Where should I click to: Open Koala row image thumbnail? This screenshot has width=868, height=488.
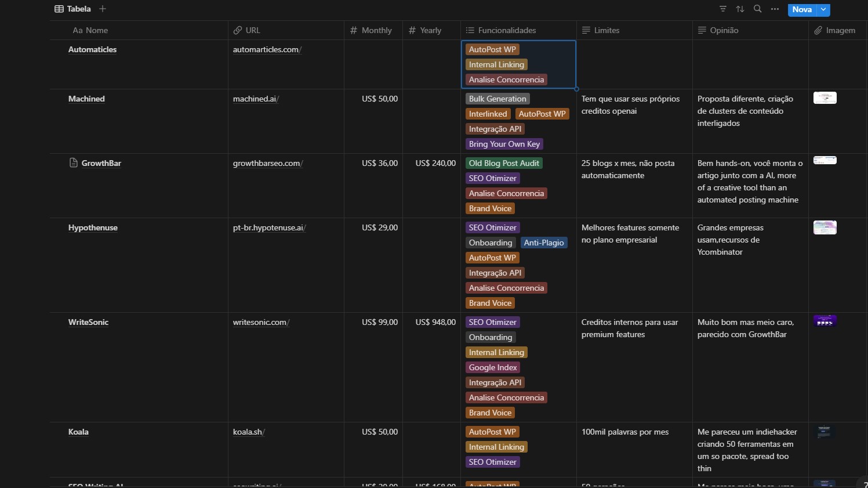(x=824, y=432)
